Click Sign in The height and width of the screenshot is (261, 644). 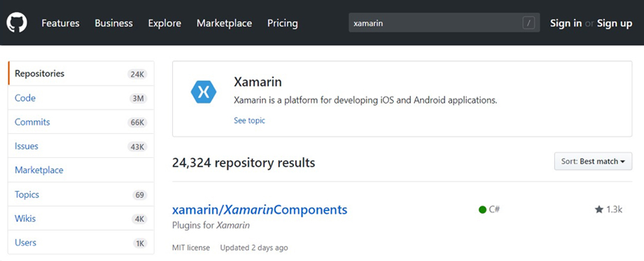566,23
